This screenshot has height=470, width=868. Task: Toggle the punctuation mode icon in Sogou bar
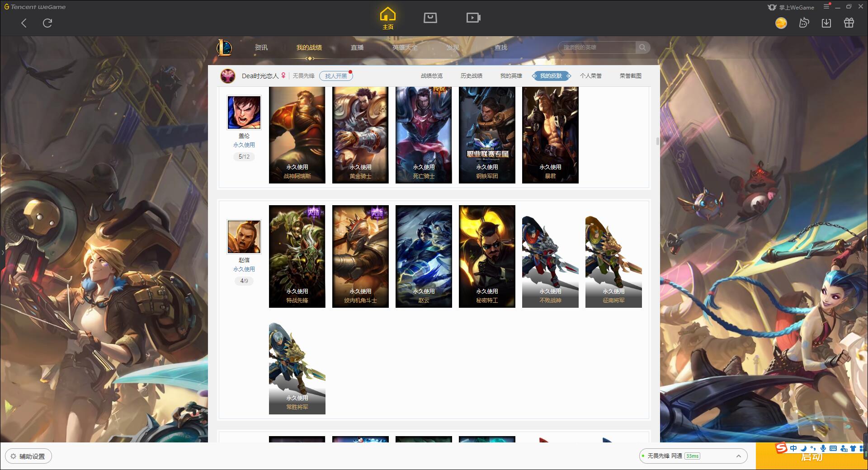(813, 448)
